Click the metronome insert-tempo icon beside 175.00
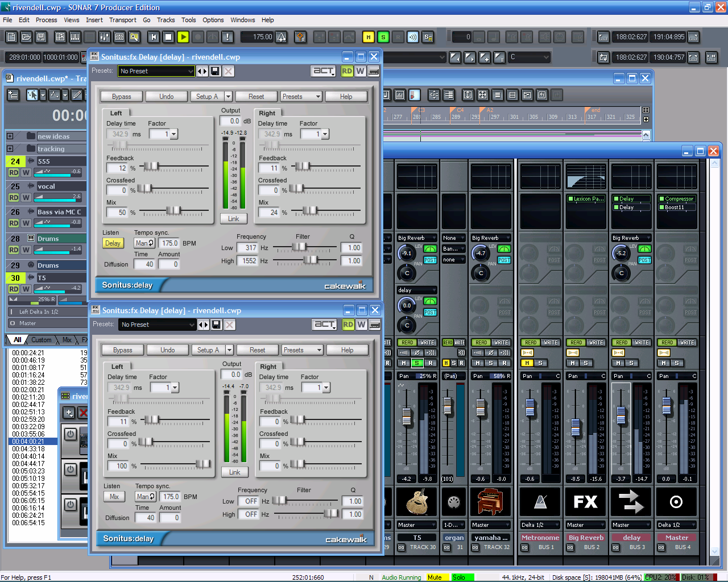 282,37
